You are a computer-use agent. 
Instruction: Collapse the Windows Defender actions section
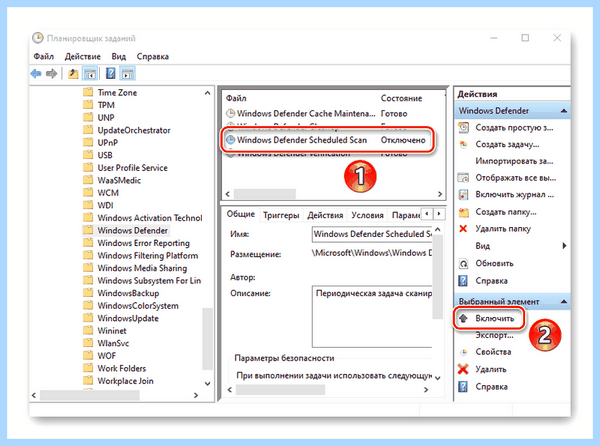click(x=563, y=111)
